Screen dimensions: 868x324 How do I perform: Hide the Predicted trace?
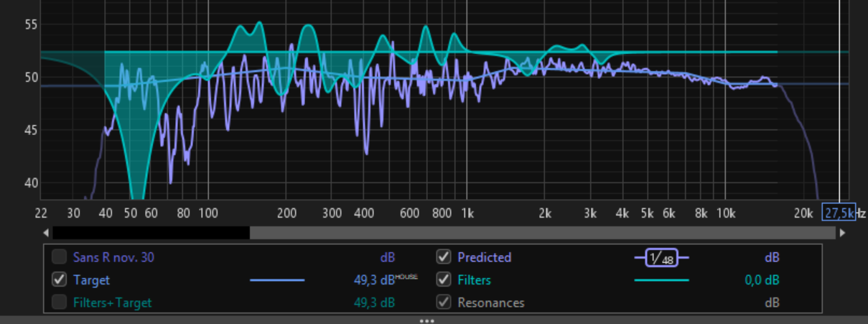pos(444,257)
